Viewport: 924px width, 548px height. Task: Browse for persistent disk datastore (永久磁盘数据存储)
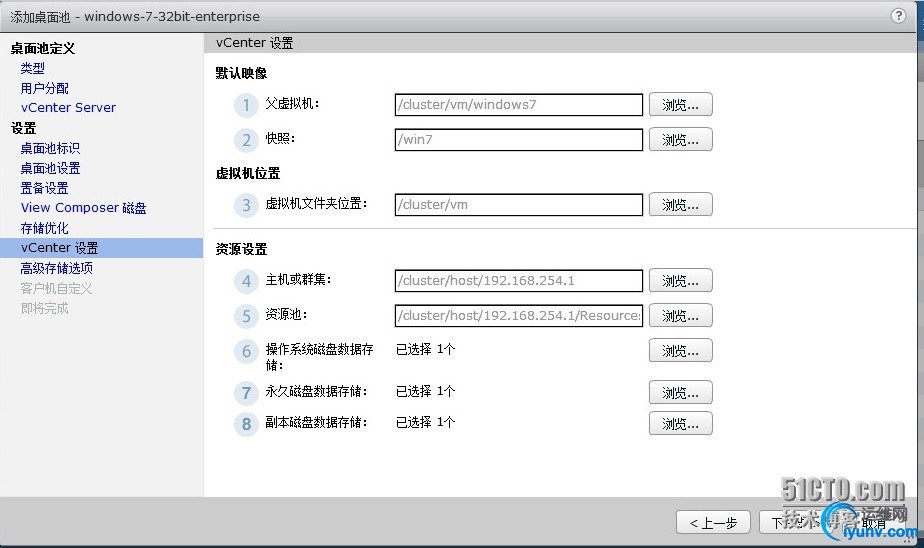[x=681, y=392]
